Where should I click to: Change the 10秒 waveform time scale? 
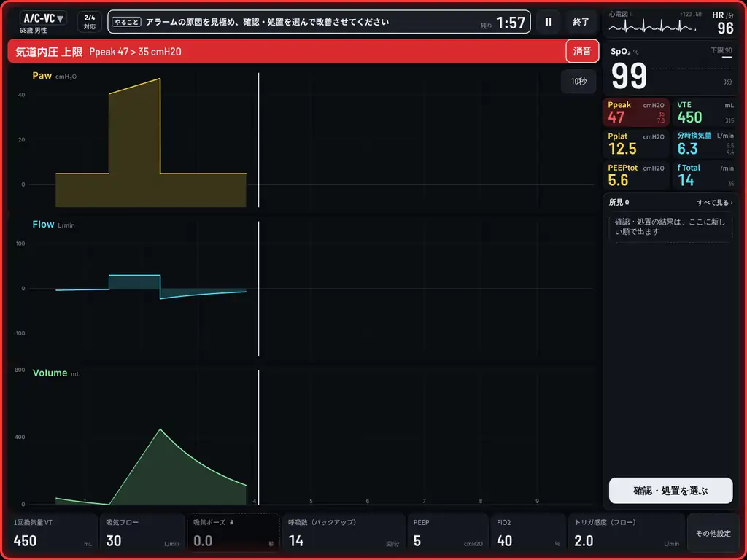coord(578,82)
